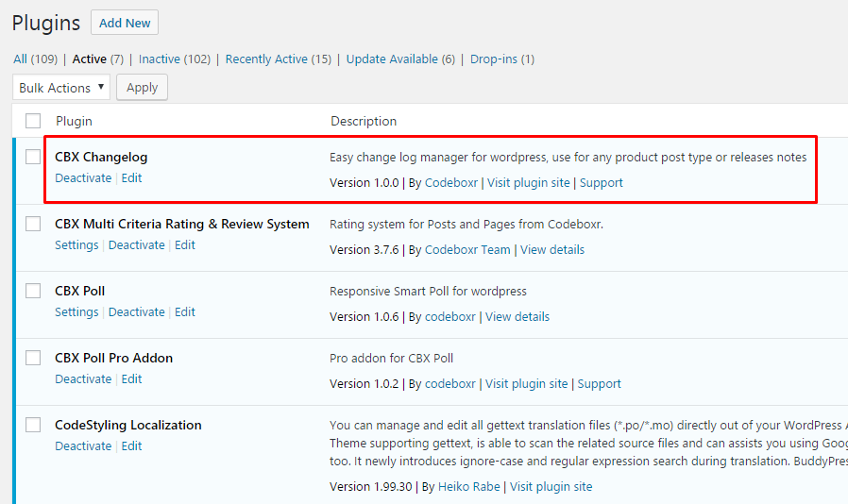848x504 pixels.
Task: Open CBX Changelog Support link
Action: (x=601, y=183)
